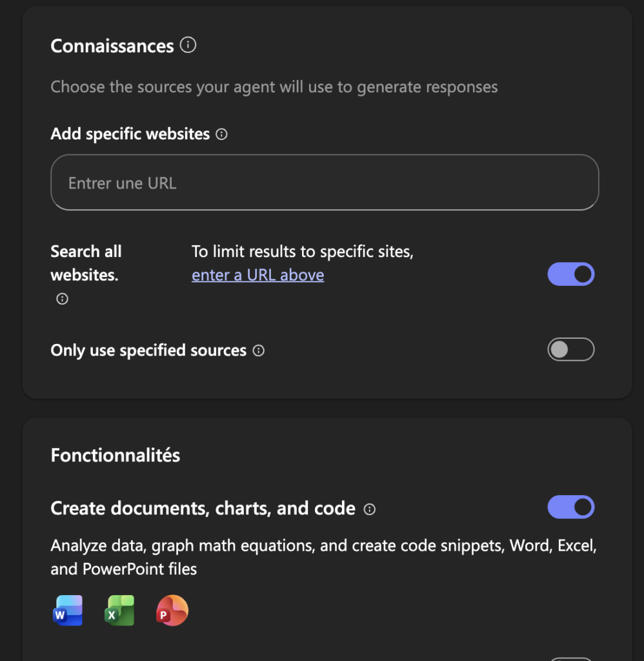Click info icon under Search all websites
The height and width of the screenshot is (661, 644).
point(62,299)
